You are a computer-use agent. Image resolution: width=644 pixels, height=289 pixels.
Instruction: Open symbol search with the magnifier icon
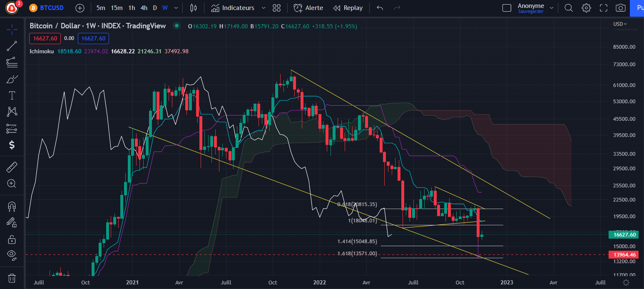(568, 7)
